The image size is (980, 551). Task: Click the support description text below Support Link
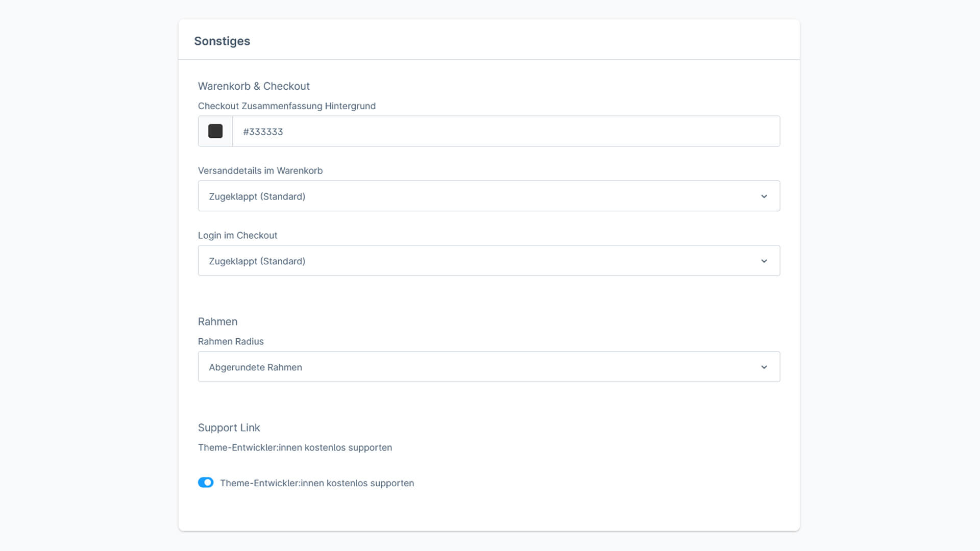[x=295, y=447]
